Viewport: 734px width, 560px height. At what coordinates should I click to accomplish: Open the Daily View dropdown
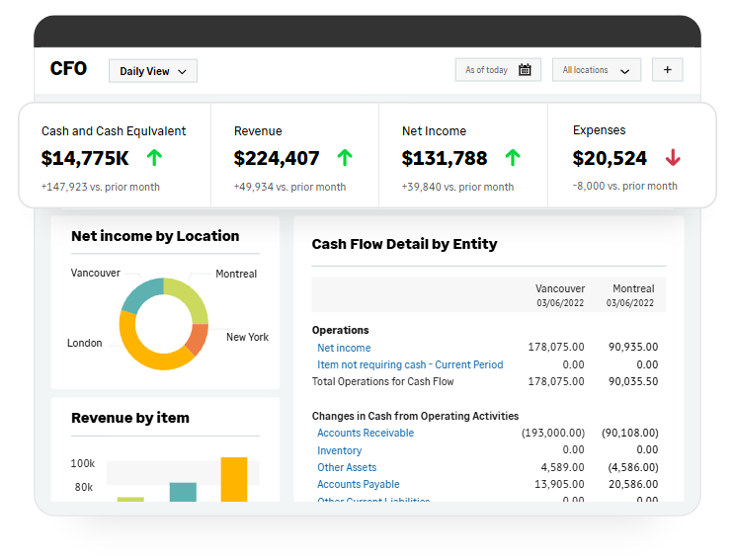pyautogui.click(x=153, y=71)
